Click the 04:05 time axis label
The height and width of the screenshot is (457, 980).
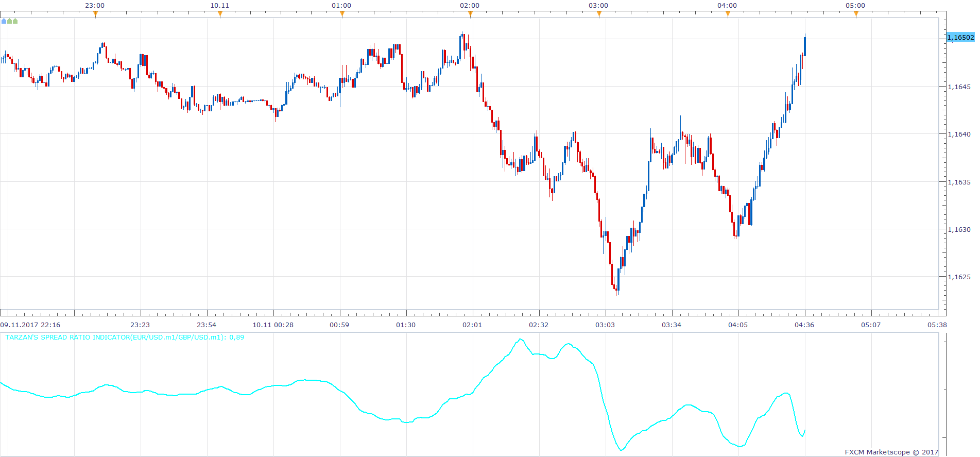[738, 325]
